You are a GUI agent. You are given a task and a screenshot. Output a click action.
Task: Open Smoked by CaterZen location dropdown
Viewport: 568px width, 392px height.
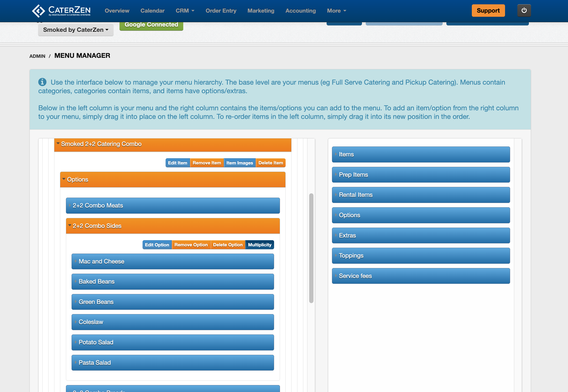coord(76,30)
